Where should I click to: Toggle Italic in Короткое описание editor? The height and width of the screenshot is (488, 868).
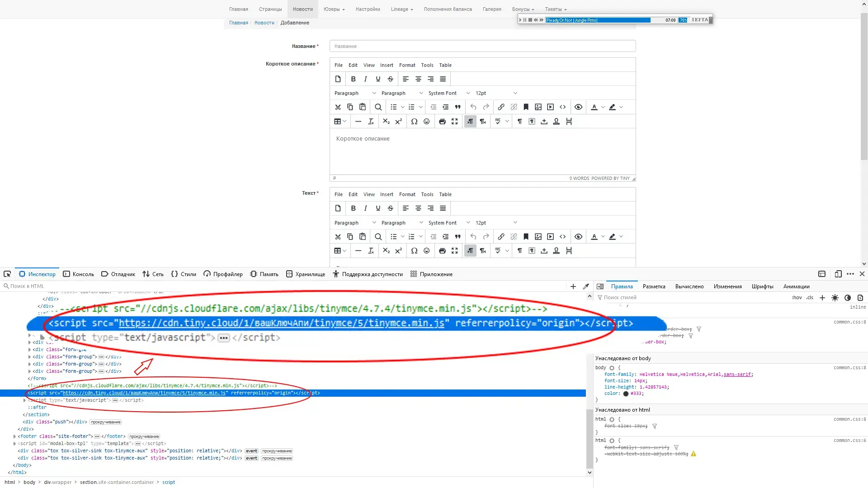pos(365,79)
